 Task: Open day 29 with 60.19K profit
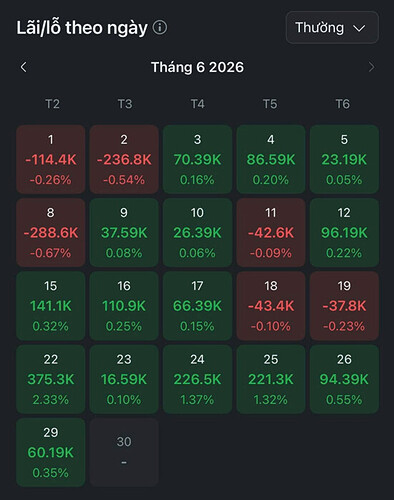coord(51,452)
